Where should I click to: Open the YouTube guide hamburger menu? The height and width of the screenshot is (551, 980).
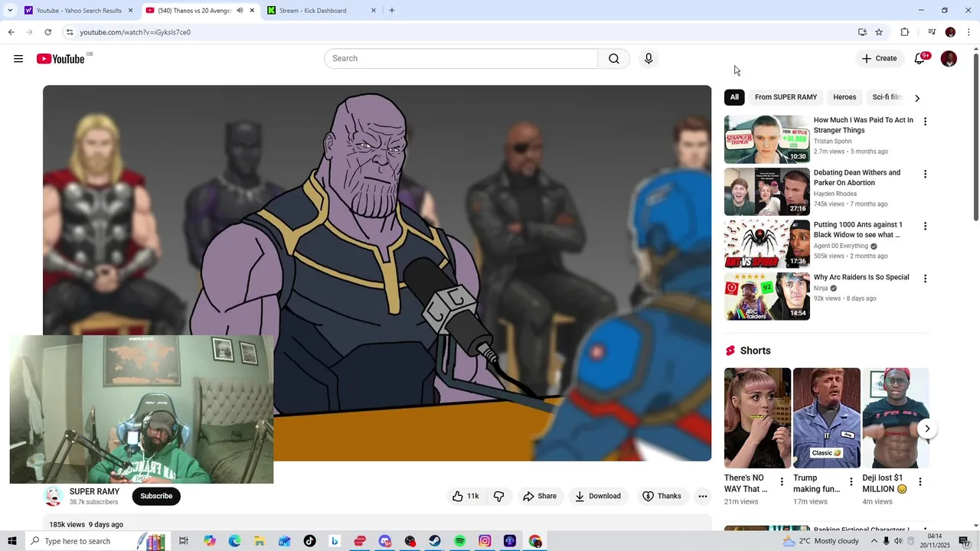click(18, 59)
